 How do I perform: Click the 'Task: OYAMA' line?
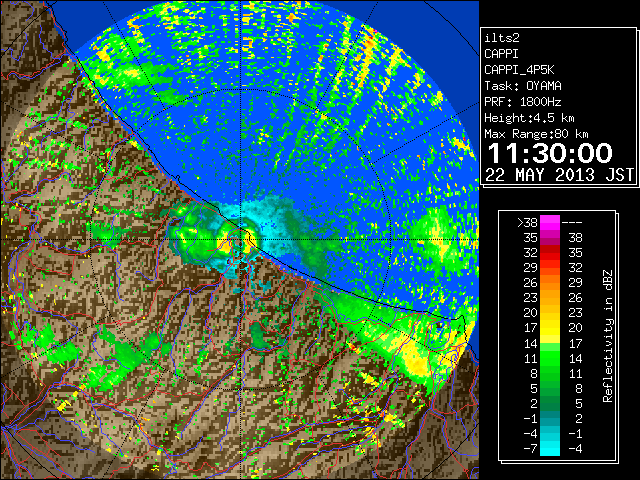coord(523,86)
